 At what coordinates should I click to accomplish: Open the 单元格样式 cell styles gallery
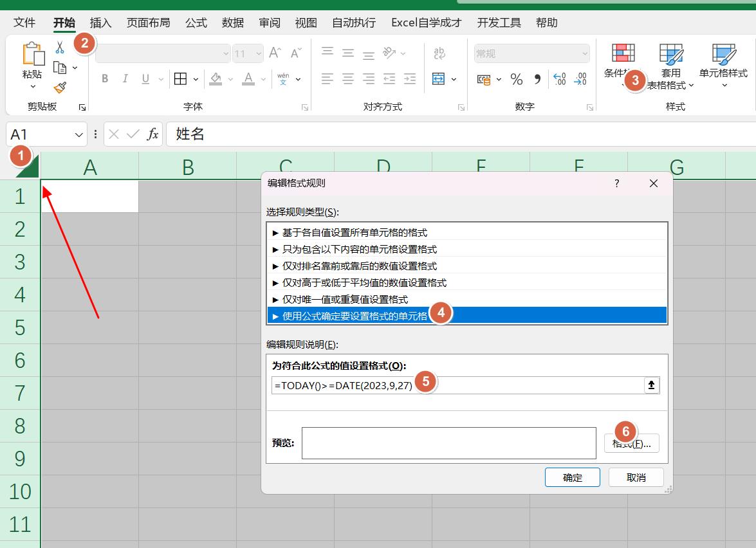[723, 65]
